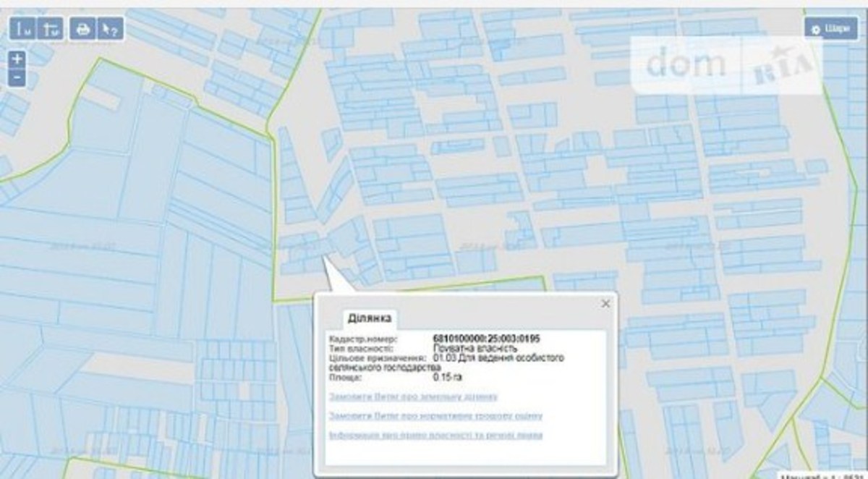
Task: Zoom out with the minus button
Action: tap(18, 77)
